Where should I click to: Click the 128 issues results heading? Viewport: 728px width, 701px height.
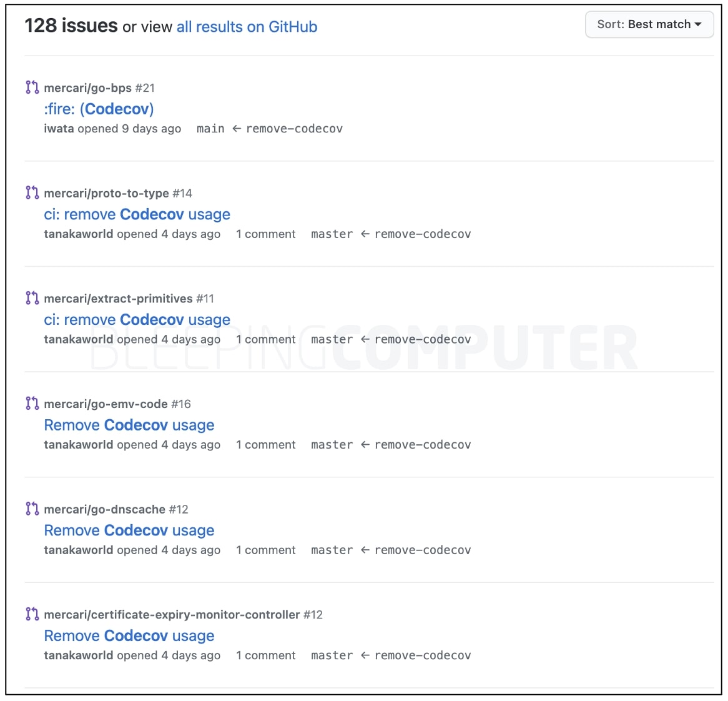tap(71, 25)
